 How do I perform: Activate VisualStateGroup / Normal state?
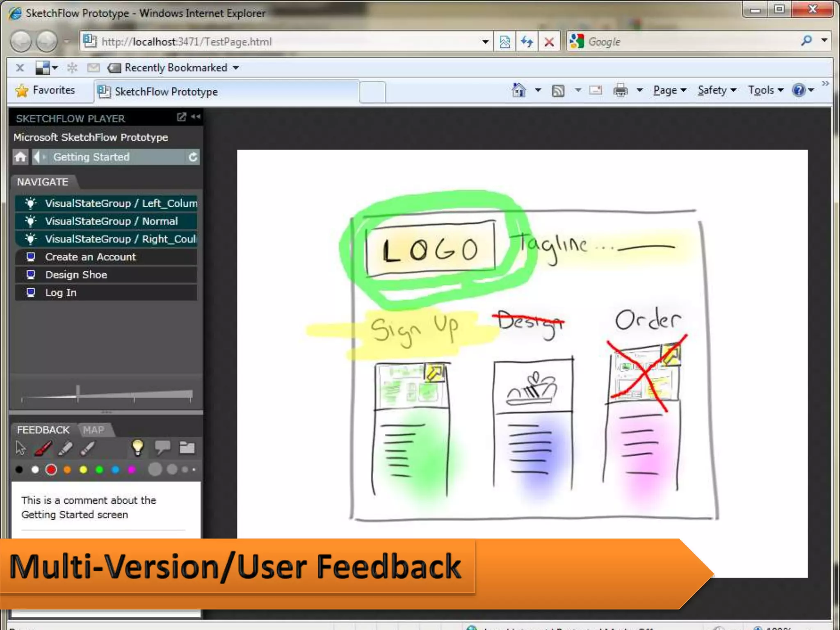pyautogui.click(x=111, y=221)
